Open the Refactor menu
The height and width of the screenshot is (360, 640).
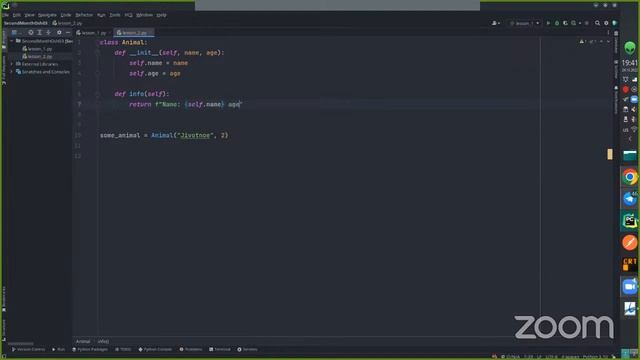[x=84, y=15]
